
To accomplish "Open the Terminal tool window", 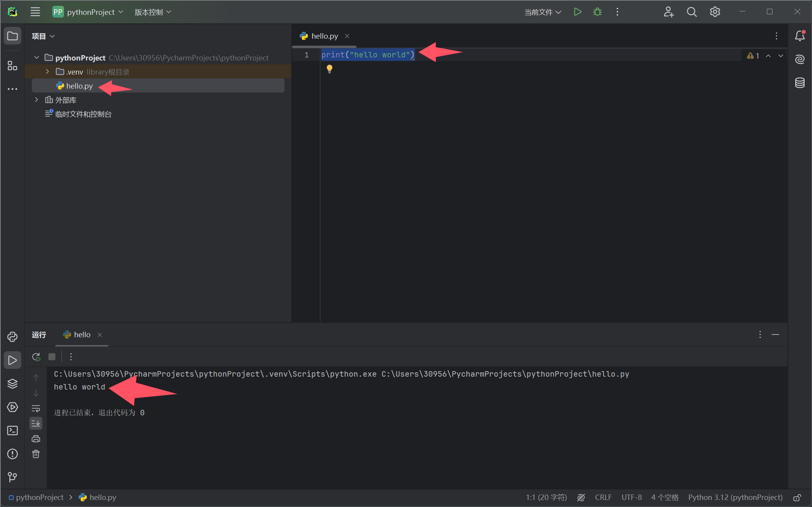I will click(x=12, y=431).
